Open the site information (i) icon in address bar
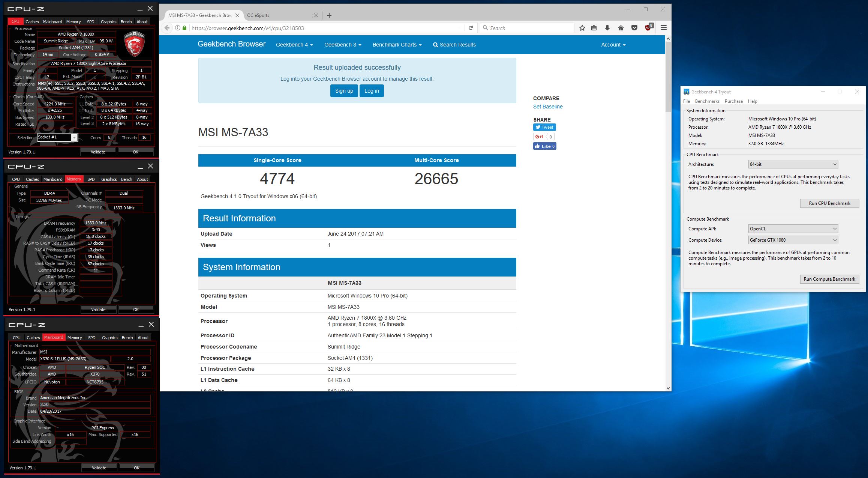The width and height of the screenshot is (868, 478). click(178, 28)
